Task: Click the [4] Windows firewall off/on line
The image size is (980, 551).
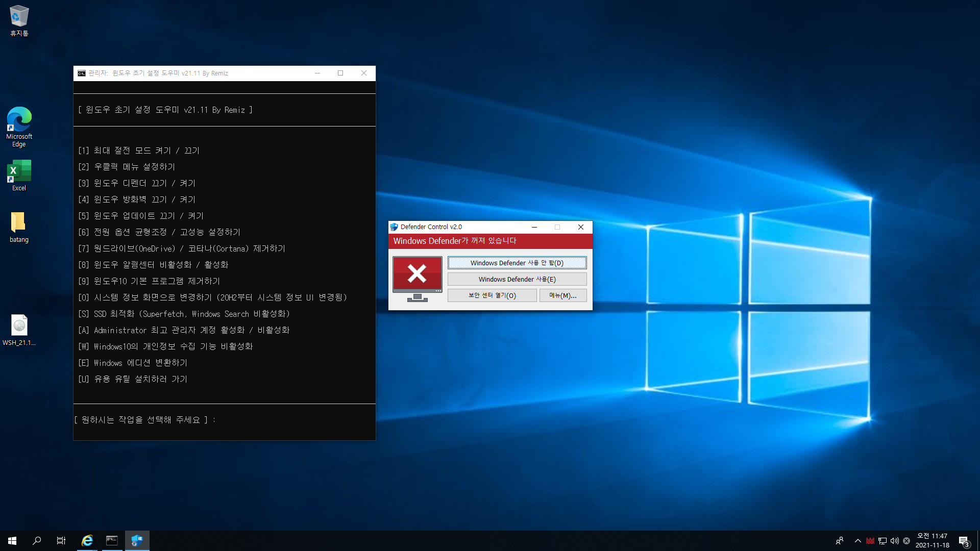Action: pyautogui.click(x=137, y=199)
